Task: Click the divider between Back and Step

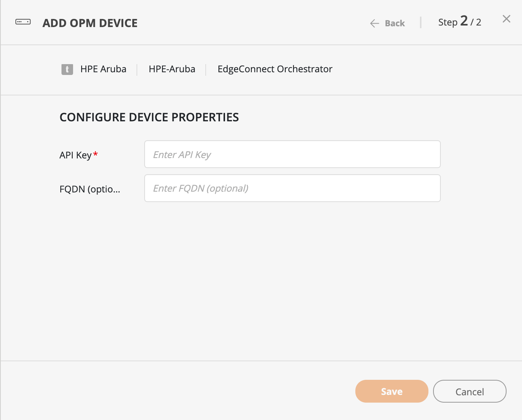Action: click(x=421, y=22)
